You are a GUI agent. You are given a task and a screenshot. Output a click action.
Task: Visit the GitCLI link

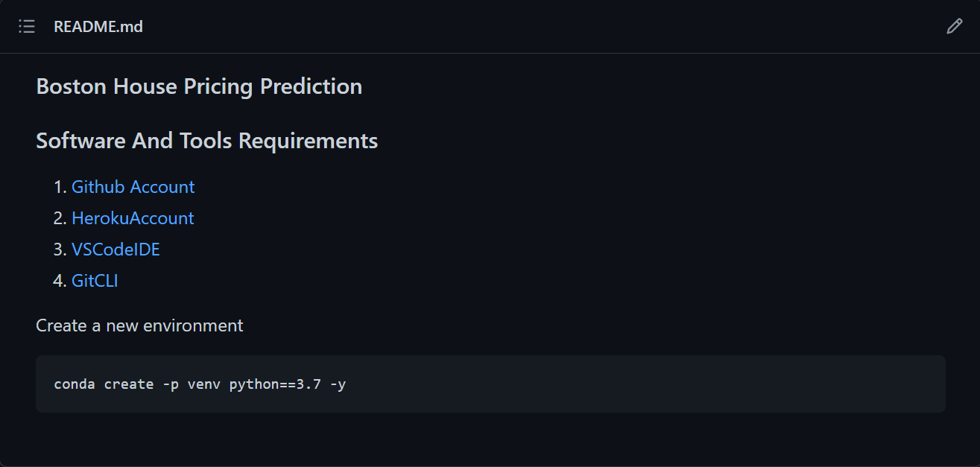pyautogui.click(x=95, y=281)
